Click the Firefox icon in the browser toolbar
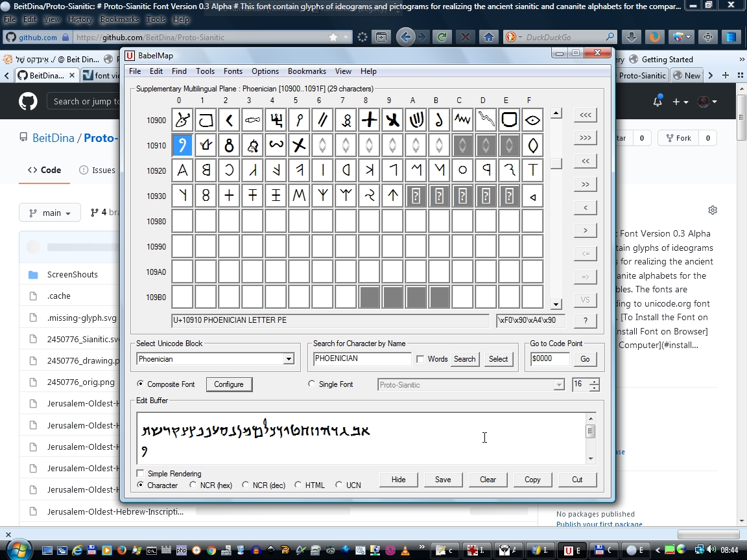The width and height of the screenshot is (747, 560). (654, 37)
